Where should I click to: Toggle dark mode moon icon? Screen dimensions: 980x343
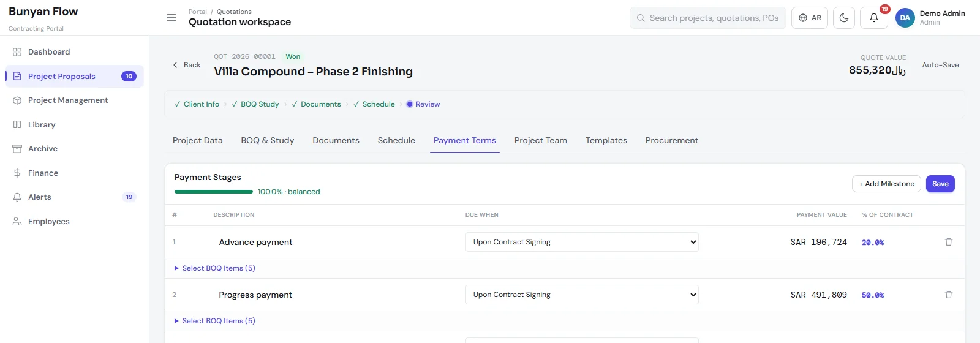pyautogui.click(x=844, y=18)
